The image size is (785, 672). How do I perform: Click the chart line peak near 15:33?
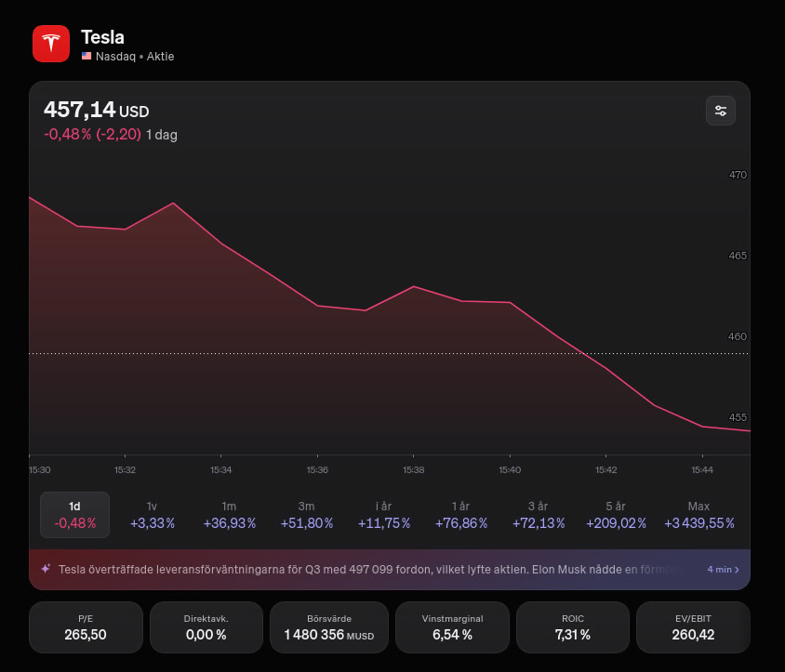point(173,204)
